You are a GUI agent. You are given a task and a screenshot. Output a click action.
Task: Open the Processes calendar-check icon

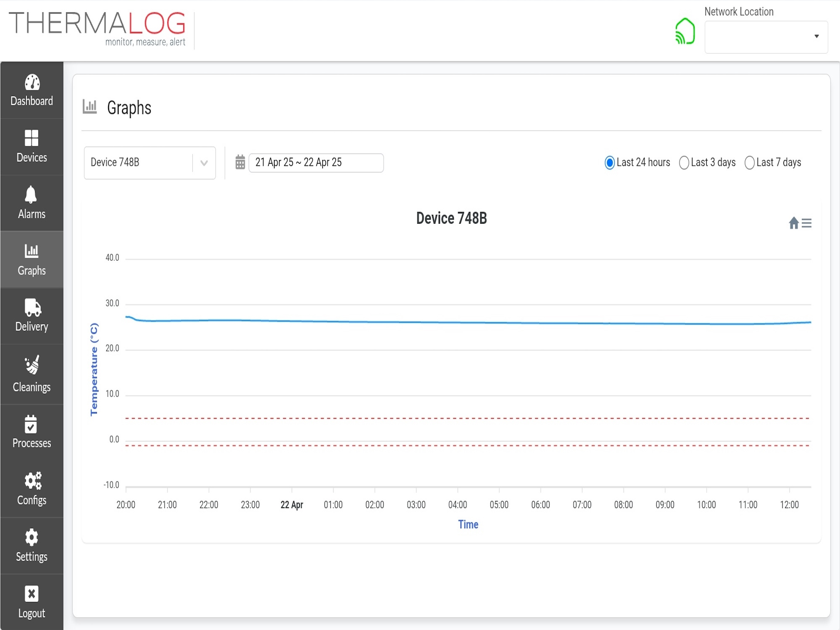31,424
